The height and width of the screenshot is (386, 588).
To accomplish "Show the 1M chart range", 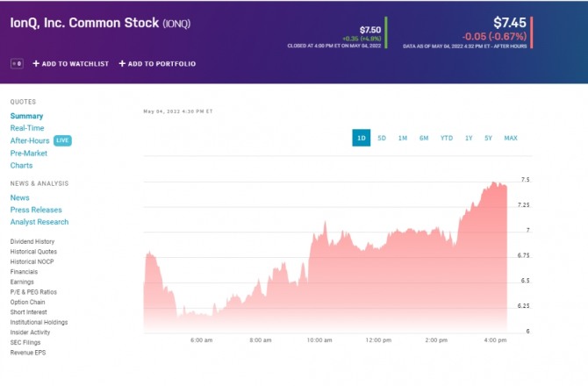I will pos(402,138).
